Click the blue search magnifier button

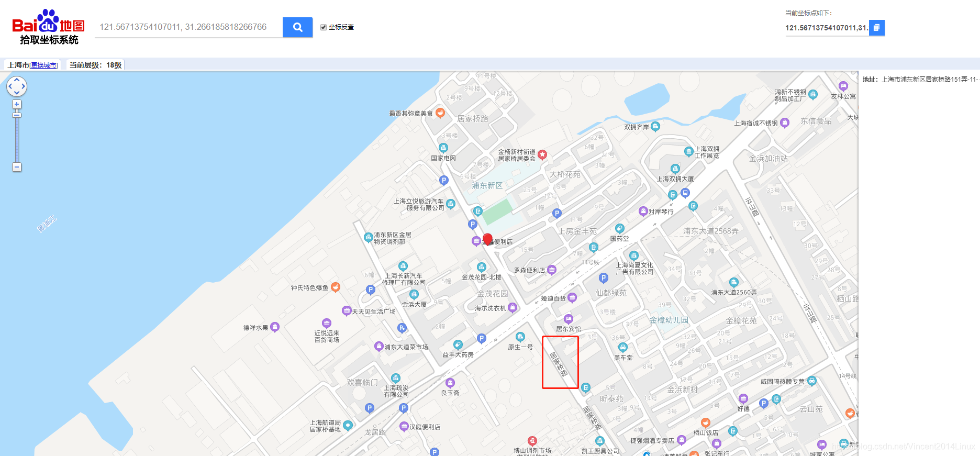tap(297, 27)
